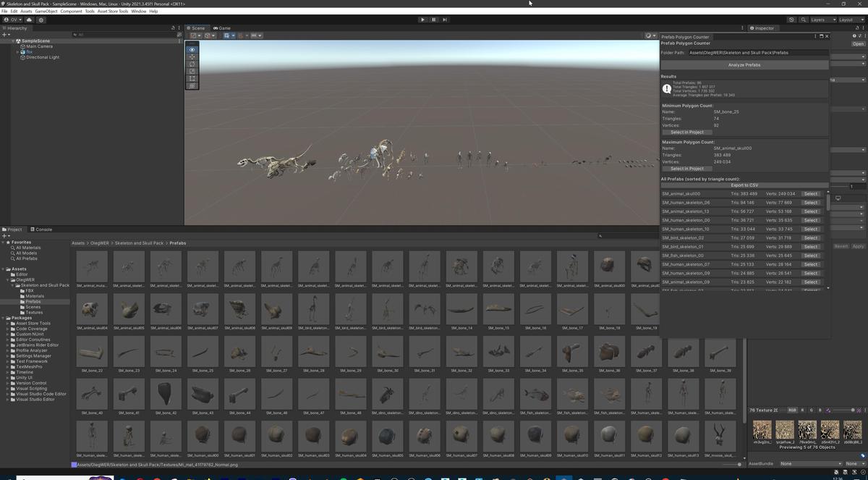The height and width of the screenshot is (480, 868).
Task: Toggle 2D mode in the Scene view
Action: (x=207, y=35)
